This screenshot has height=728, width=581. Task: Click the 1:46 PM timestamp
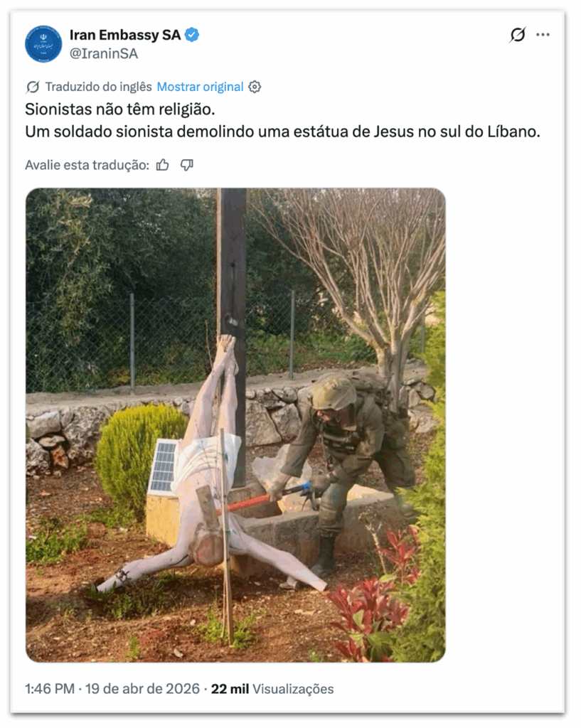coord(50,688)
